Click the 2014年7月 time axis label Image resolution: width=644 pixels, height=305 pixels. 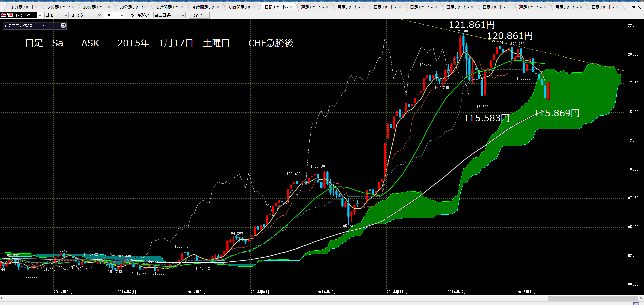[127, 292]
